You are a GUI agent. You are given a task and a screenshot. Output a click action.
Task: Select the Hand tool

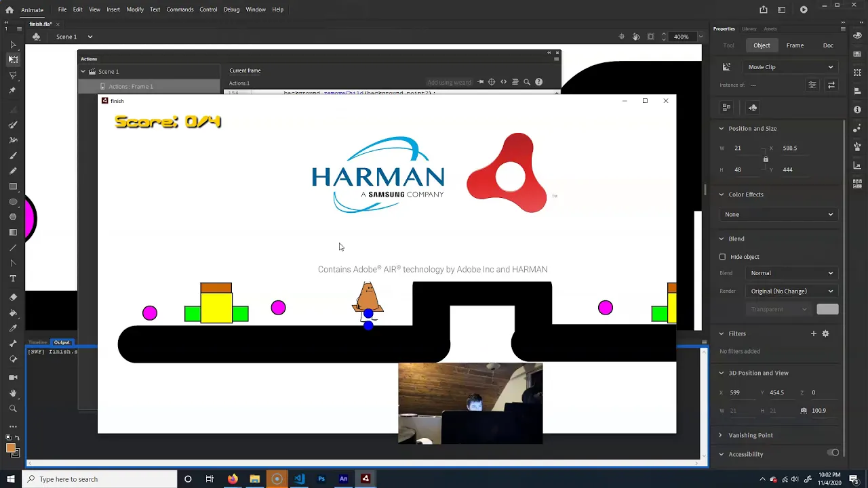pos(13,393)
